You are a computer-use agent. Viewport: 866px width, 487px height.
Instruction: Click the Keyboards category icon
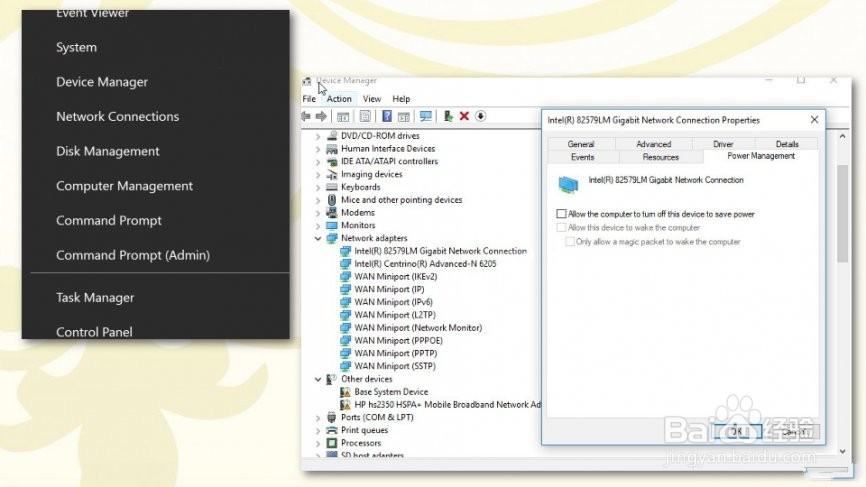coord(332,187)
